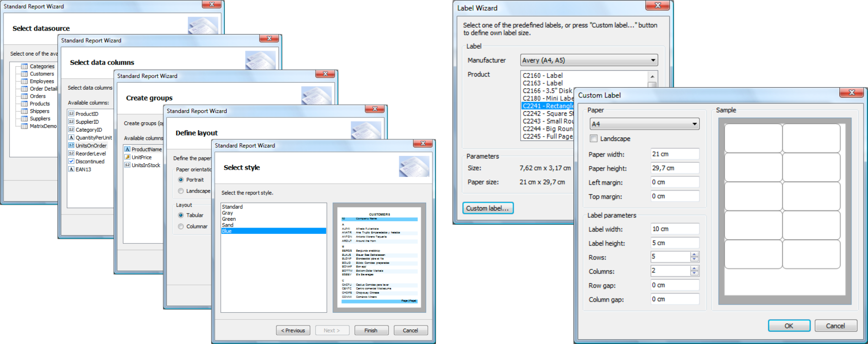Select the Categories table icon
Image resolution: width=868 pixels, height=344 pixels.
click(24, 66)
